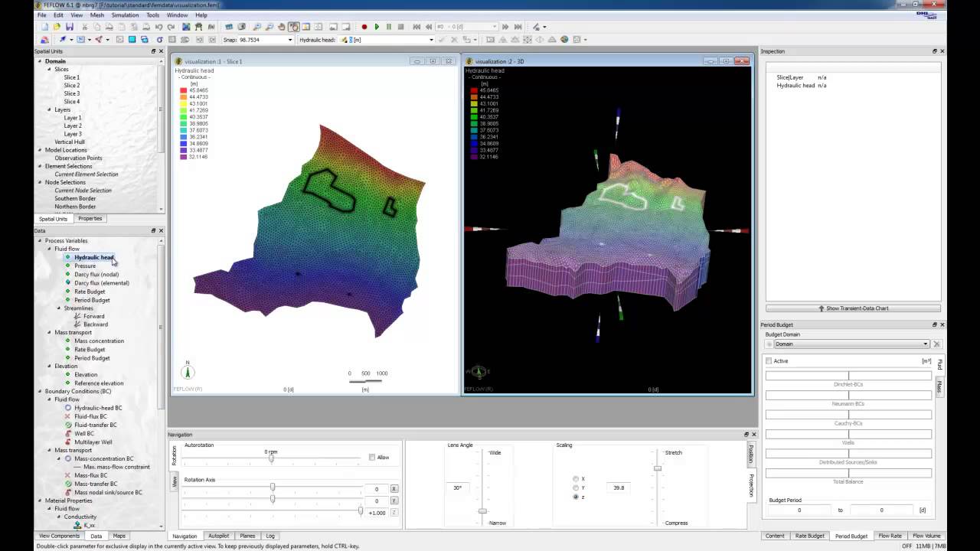Switch to the Properties tab
The height and width of the screenshot is (551, 980).
90,219
